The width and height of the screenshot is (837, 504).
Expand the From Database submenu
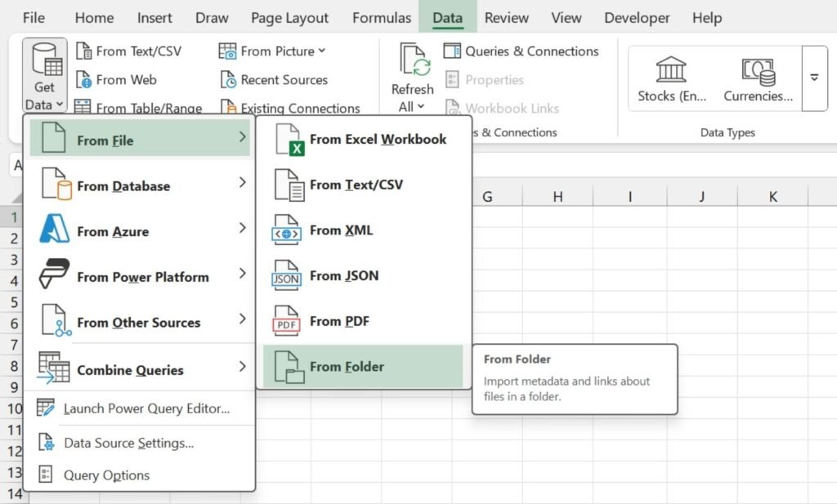(x=140, y=184)
